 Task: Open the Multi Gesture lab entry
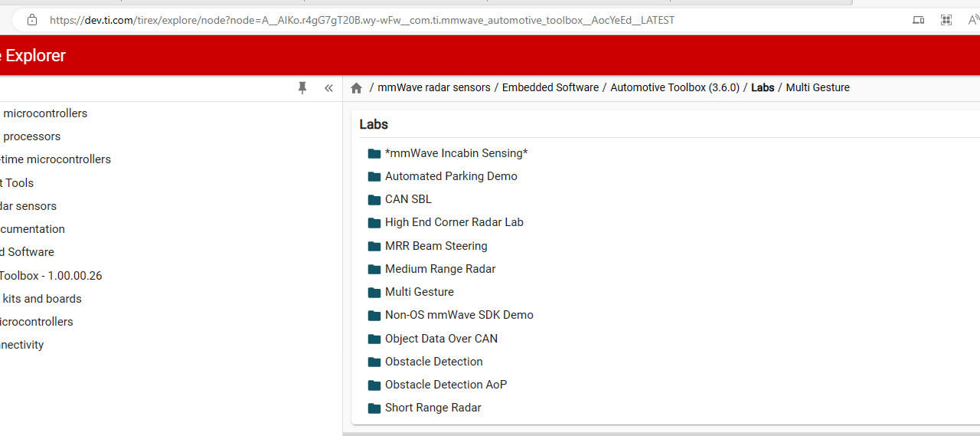point(420,292)
